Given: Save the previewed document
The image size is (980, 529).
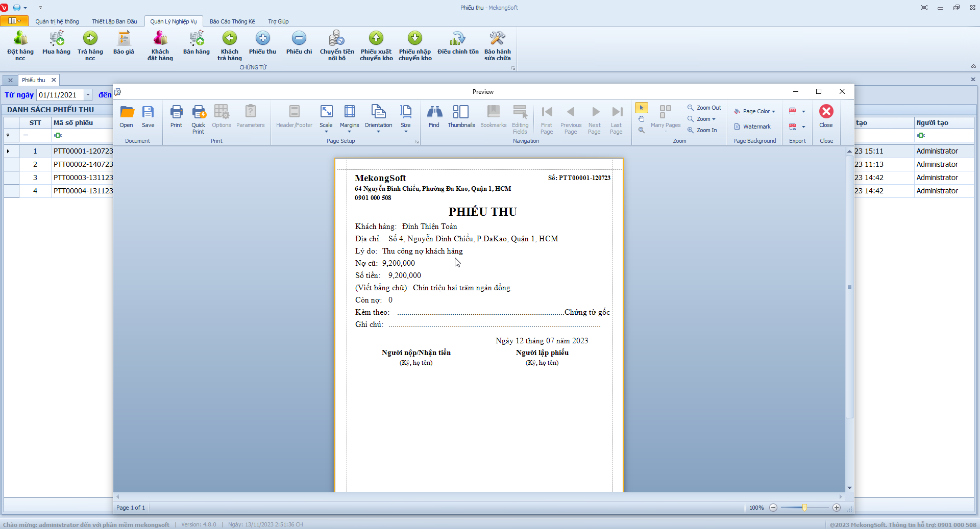Looking at the screenshot, I should click(148, 117).
